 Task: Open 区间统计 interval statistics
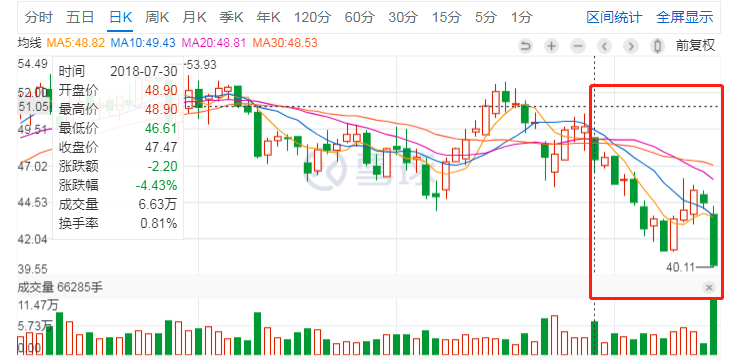614,18
